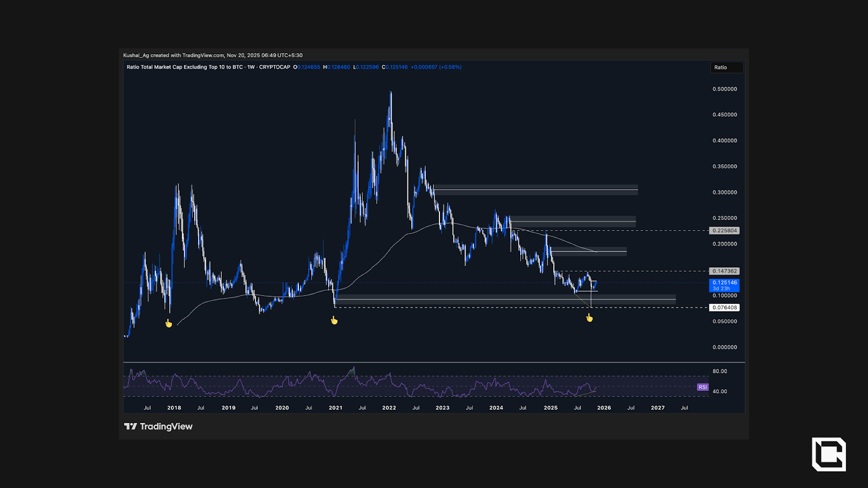868x488 pixels.
Task: Click the chart title 'Ratio Total Market Cap Excluding Top 10 to BTC'
Action: pyautogui.click(x=184, y=67)
